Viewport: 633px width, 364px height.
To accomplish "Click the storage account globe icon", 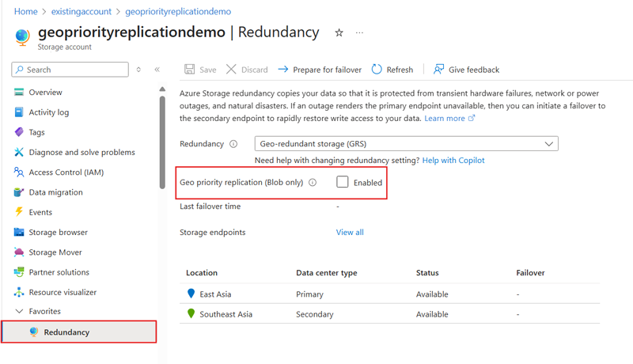I will point(22,36).
